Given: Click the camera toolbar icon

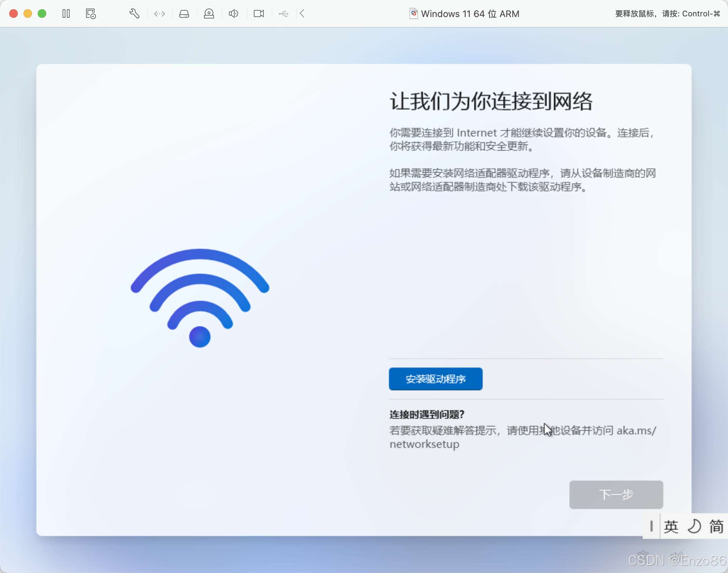Looking at the screenshot, I should [x=259, y=14].
